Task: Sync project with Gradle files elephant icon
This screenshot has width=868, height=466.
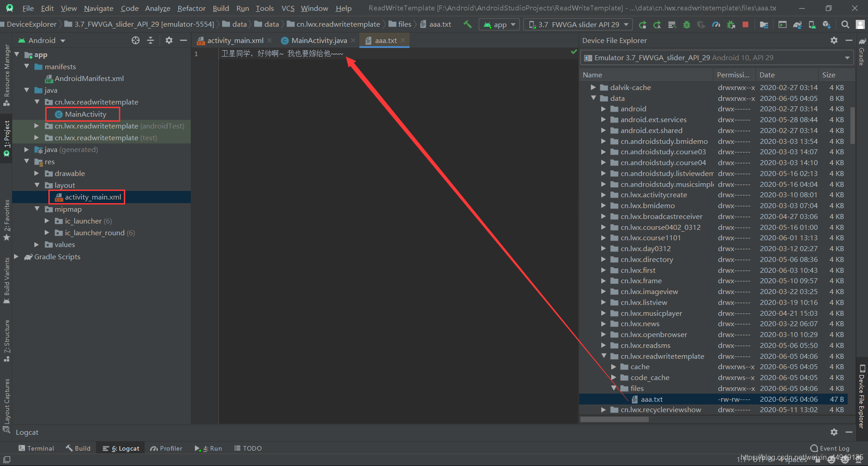Action: pyautogui.click(x=797, y=24)
